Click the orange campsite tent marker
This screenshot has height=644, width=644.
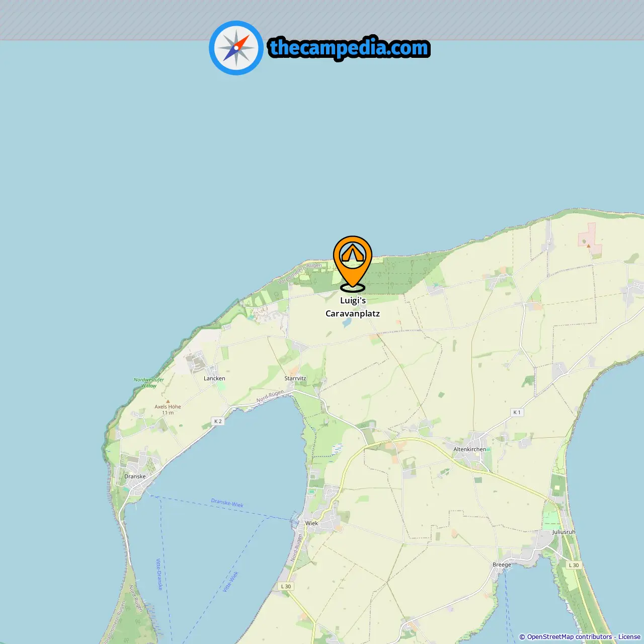point(353,264)
